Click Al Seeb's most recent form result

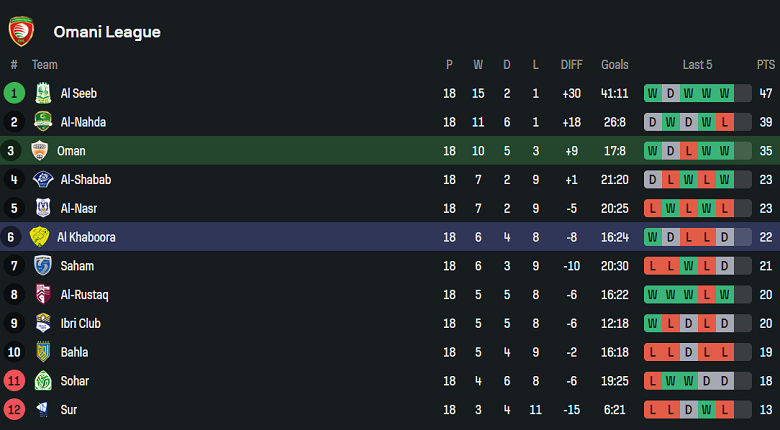coord(725,93)
